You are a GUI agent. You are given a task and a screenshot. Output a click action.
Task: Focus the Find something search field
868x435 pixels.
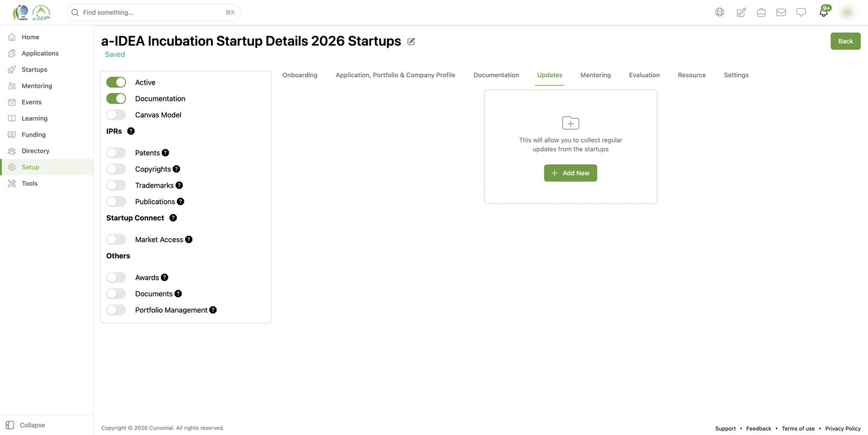coord(154,12)
